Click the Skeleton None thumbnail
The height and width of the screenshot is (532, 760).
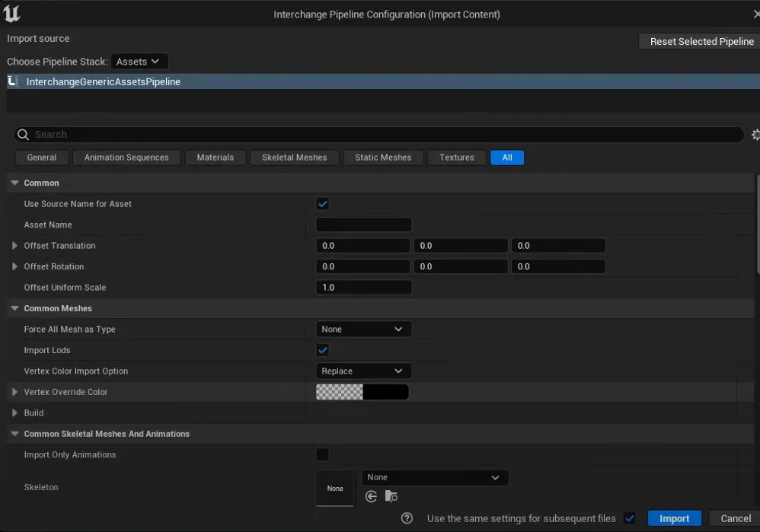click(335, 489)
